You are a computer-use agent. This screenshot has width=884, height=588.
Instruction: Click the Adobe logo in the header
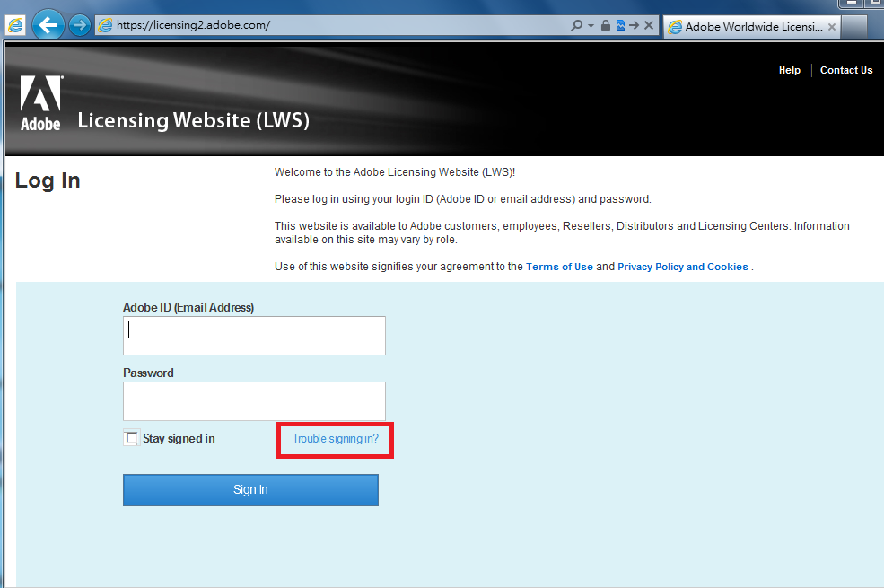coord(40,103)
